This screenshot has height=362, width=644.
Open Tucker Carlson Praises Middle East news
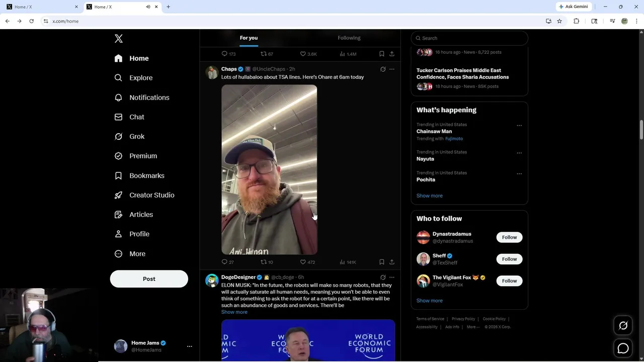(462, 74)
